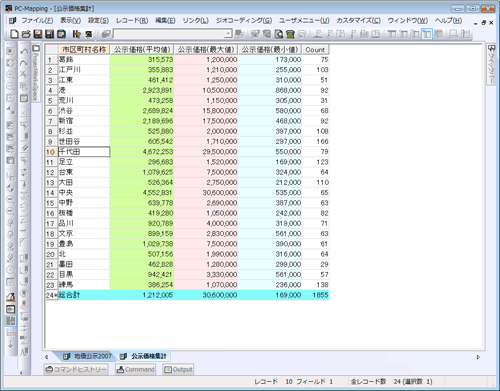Click the right tab scroll arrow

[x=478, y=357]
